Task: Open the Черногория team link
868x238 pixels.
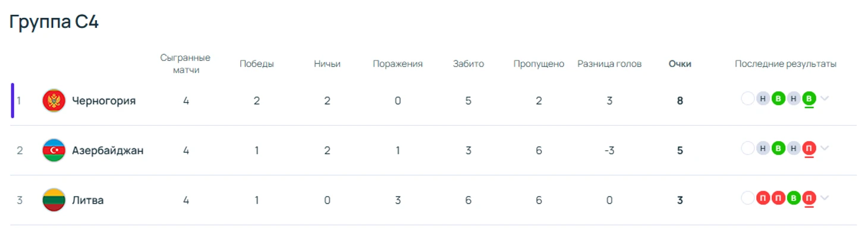Action: [x=103, y=101]
